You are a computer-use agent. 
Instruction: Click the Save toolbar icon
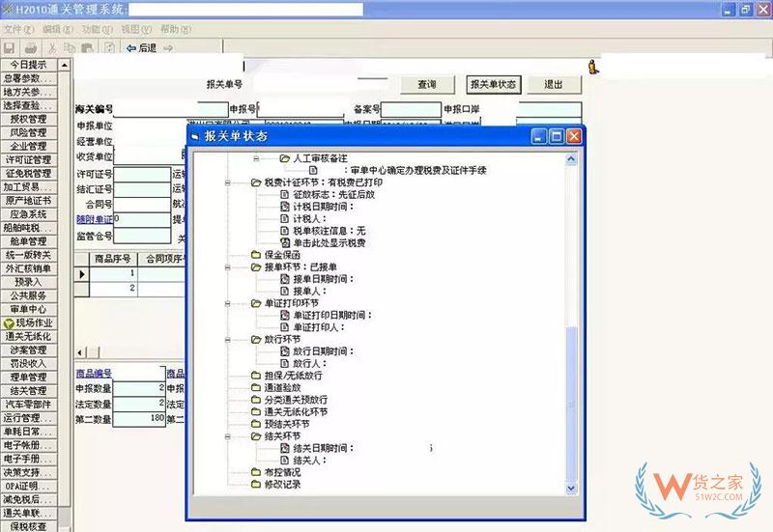click(9, 48)
